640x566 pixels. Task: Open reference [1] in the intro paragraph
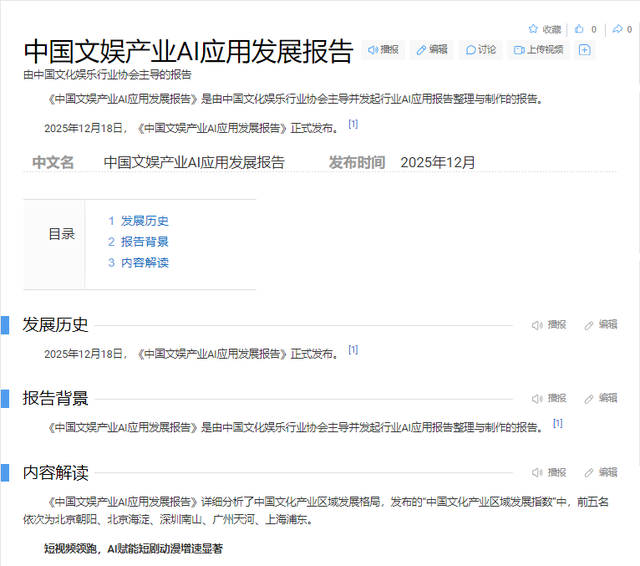pyautogui.click(x=353, y=125)
